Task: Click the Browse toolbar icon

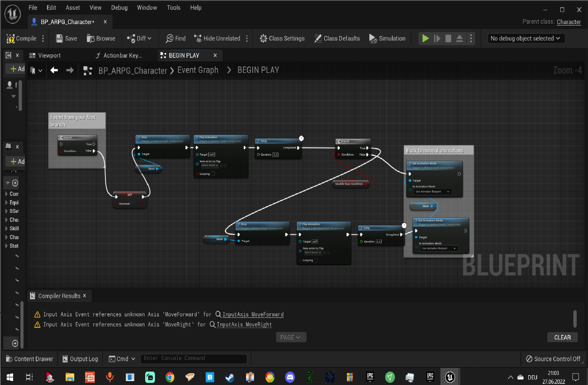Action: coord(91,38)
